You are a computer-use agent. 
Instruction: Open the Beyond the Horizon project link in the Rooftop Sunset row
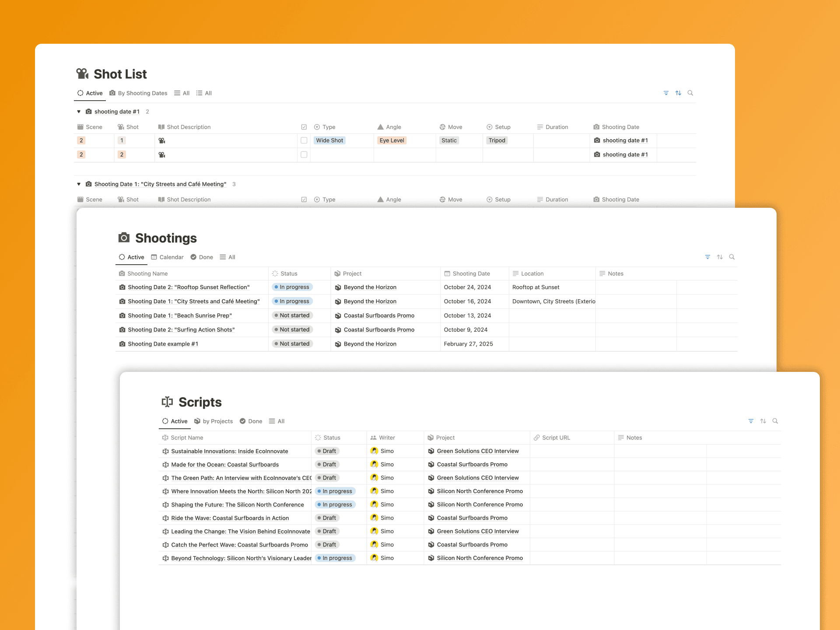pyautogui.click(x=370, y=287)
